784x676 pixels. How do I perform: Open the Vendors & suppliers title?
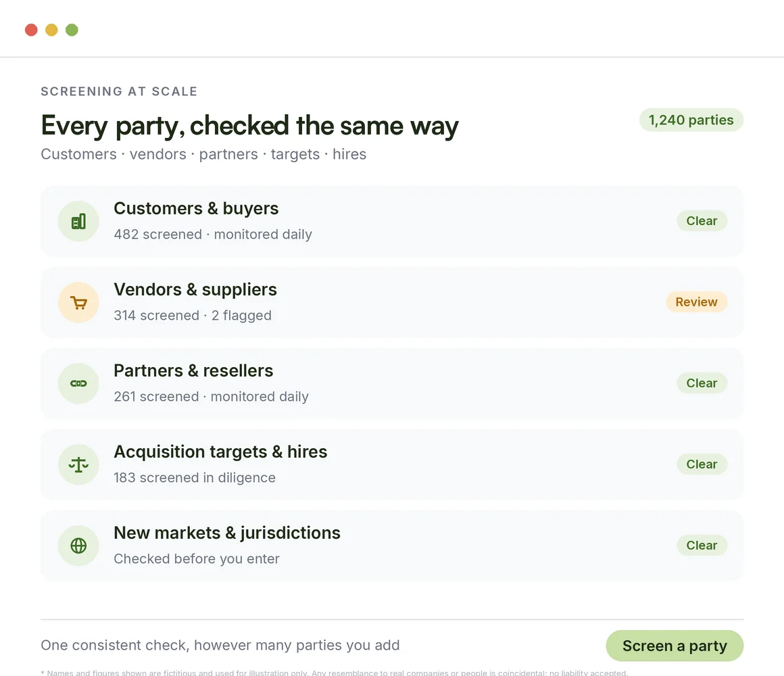click(195, 289)
